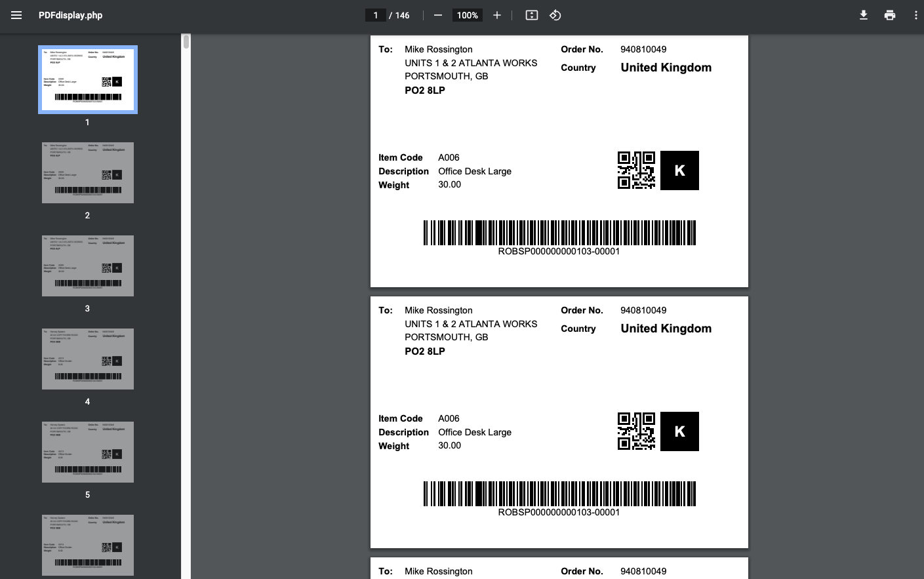924x579 pixels.
Task: Open the more actions menu
Action: click(x=915, y=14)
